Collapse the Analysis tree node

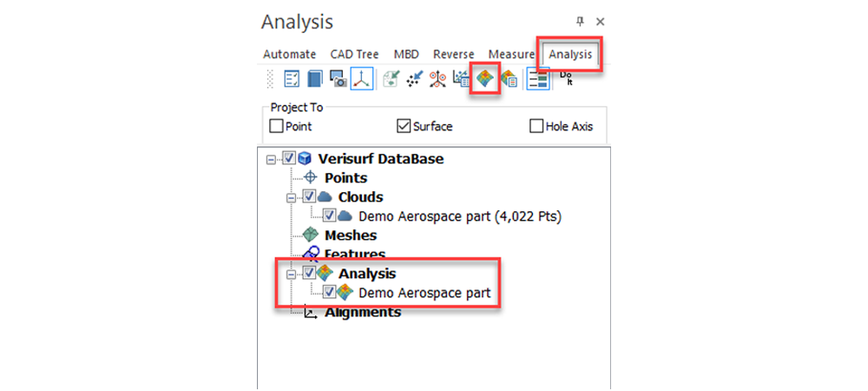[291, 274]
